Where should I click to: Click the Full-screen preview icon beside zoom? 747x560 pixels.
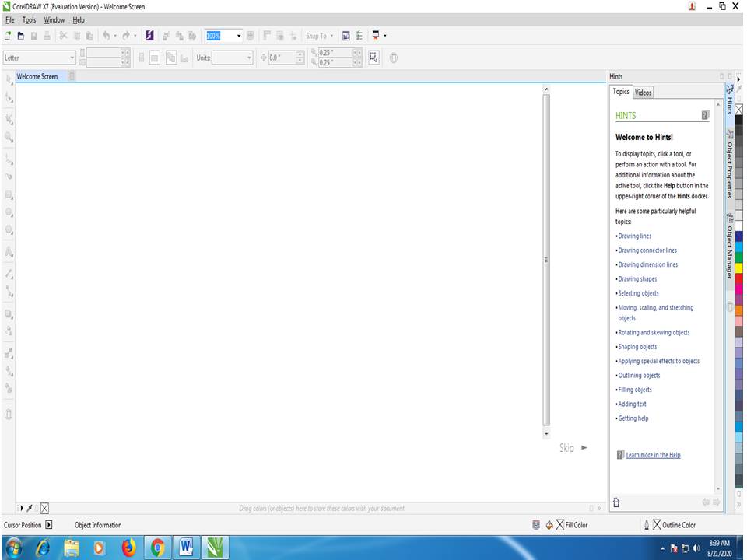[250, 36]
